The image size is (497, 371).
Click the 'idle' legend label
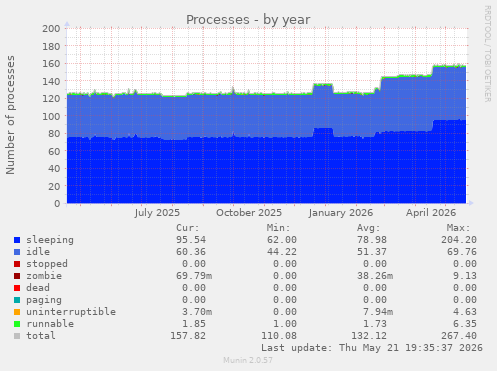click(38, 252)
